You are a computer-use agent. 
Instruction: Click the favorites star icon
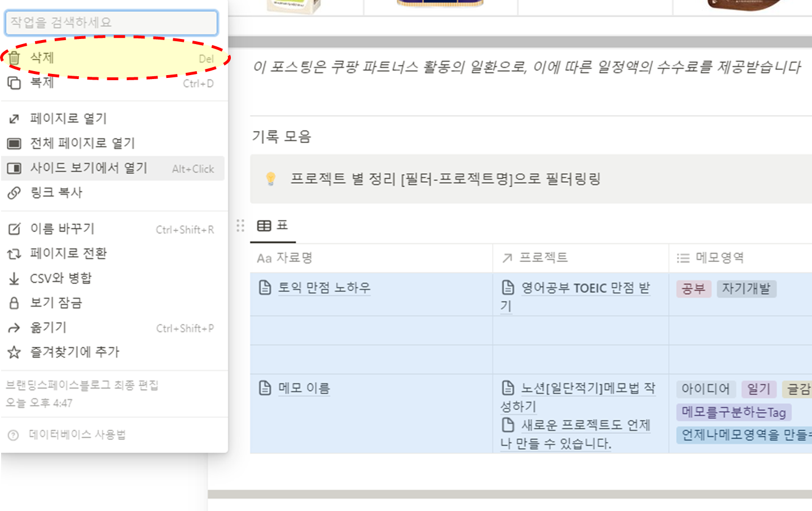(14, 352)
